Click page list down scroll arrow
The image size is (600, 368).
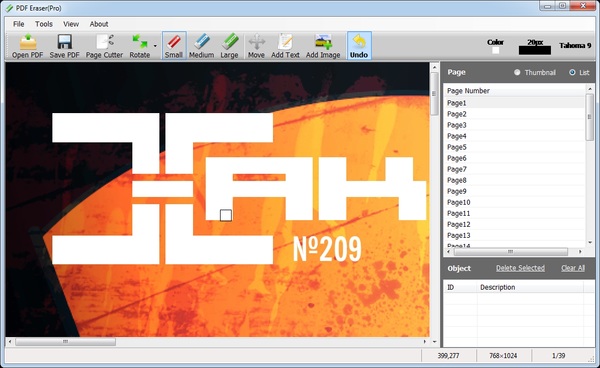pyautogui.click(x=590, y=242)
